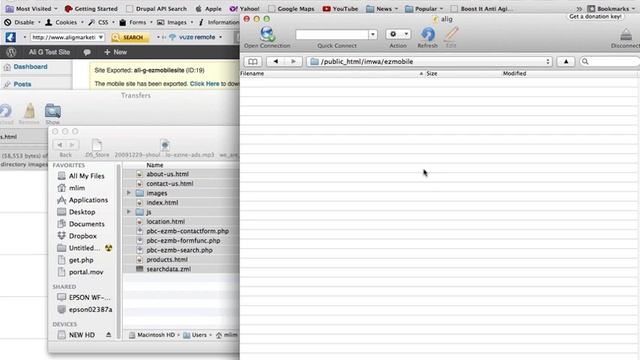This screenshot has height=360, width=640.
Task: Click the comments bubble icon in admin bar
Action: click(87, 52)
